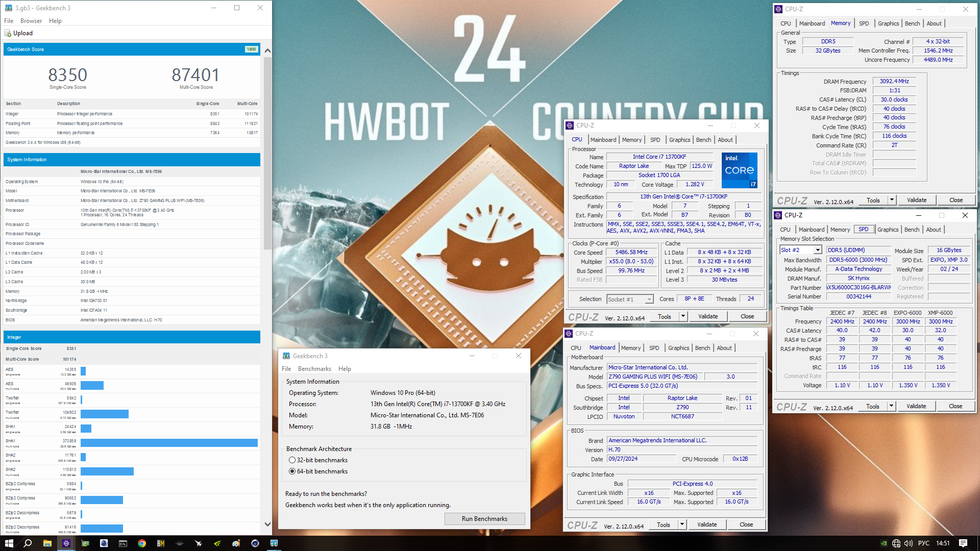Click Geekbench scrollbar down arrow
Screen dimensions: 980x551
click(x=267, y=524)
